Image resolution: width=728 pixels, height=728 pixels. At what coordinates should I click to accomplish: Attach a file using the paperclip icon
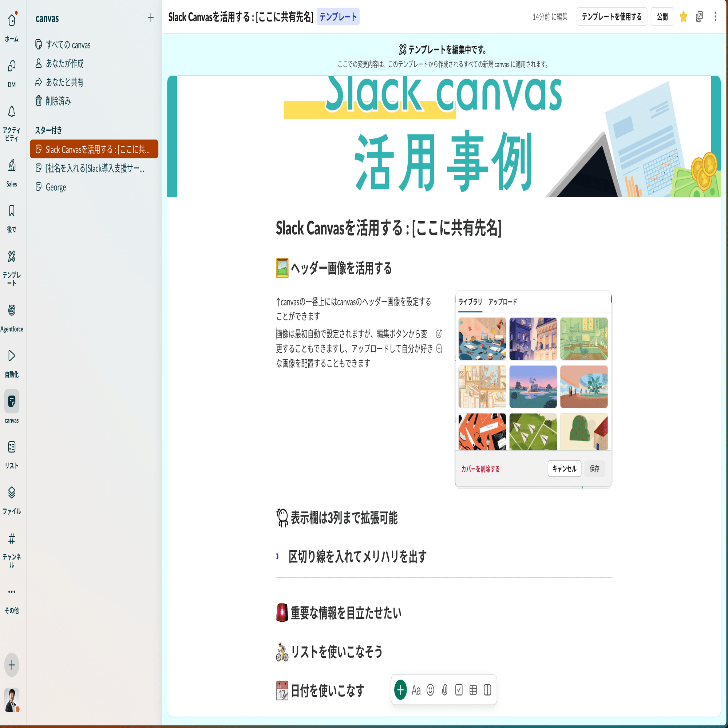(x=445, y=690)
